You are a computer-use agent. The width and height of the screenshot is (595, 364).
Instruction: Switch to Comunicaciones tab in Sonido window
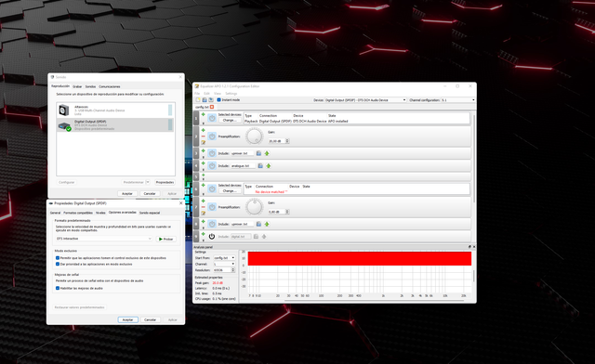pos(110,86)
